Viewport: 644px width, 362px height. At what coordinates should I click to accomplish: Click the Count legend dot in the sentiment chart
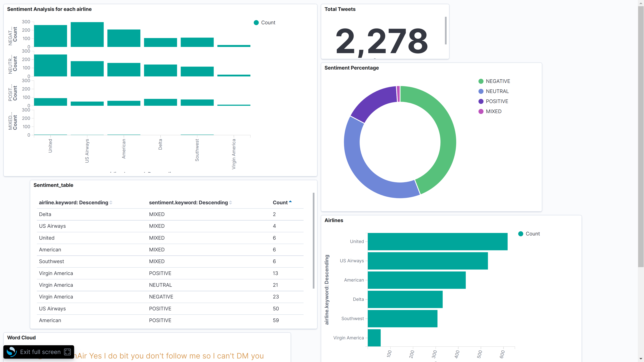pos(256,22)
